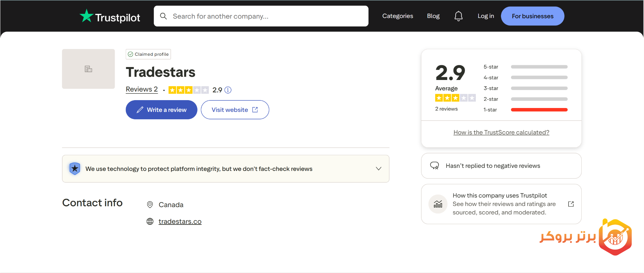This screenshot has height=273, width=644.
Task: Open How this company uses Trustpilot card
Action: (501, 204)
